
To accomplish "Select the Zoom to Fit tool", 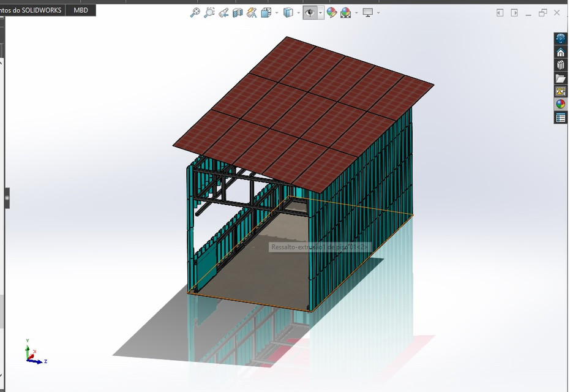I will tap(195, 12).
